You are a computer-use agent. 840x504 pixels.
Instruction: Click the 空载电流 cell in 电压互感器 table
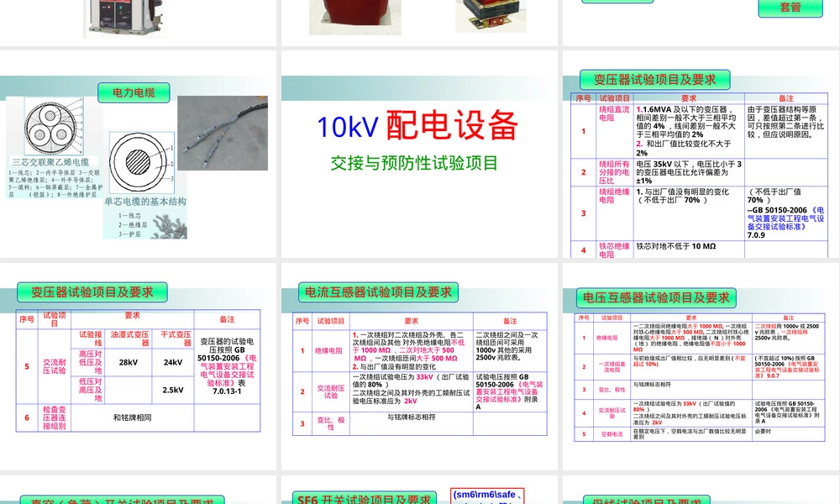point(612,433)
